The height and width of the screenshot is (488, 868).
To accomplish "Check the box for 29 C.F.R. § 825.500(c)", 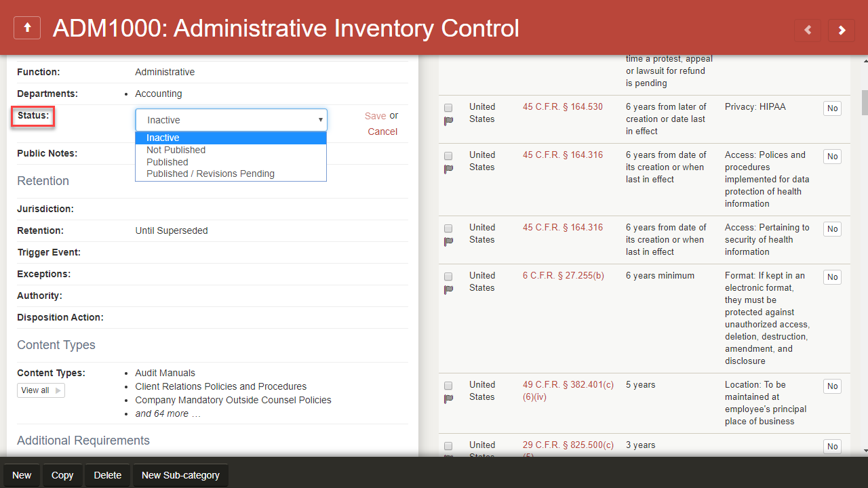I will [448, 446].
